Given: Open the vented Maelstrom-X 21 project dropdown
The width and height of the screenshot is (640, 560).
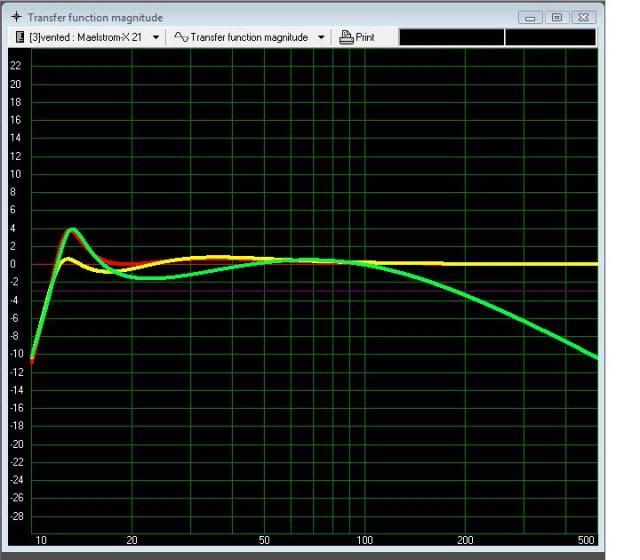Looking at the screenshot, I should pyautogui.click(x=156, y=38).
